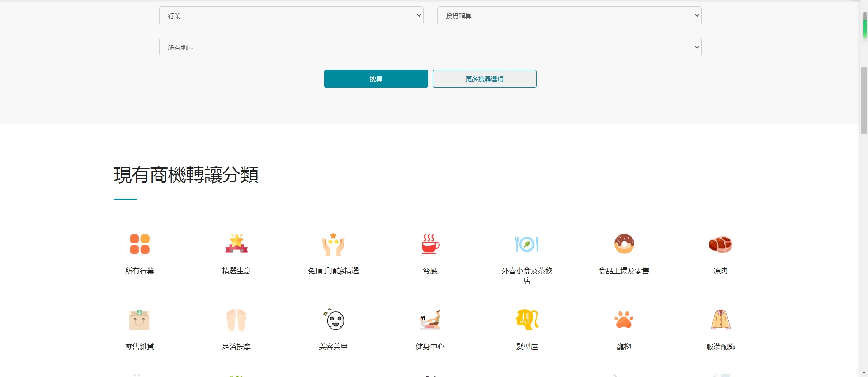Expand the 所有地區 region dropdown
The width and height of the screenshot is (868, 377).
[x=430, y=47]
